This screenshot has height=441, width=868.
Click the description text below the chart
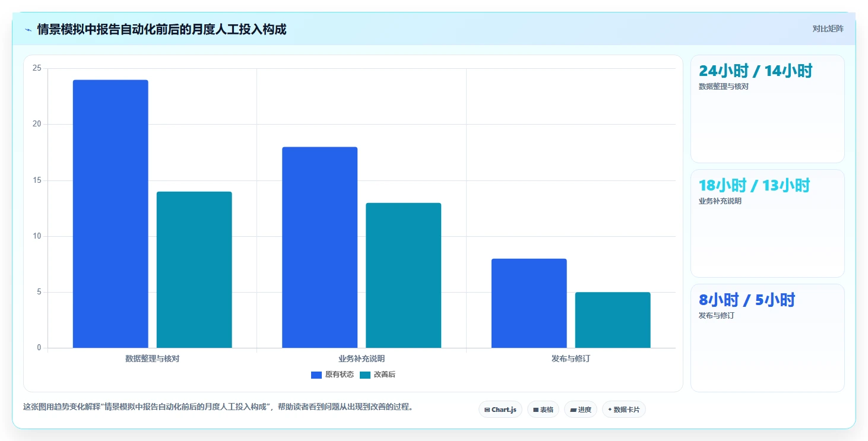(218, 407)
